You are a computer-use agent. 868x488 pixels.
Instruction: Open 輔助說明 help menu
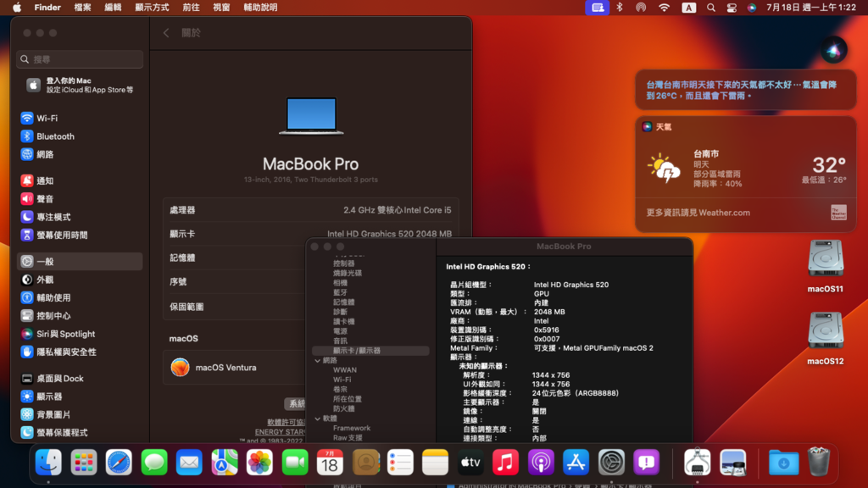click(261, 7)
